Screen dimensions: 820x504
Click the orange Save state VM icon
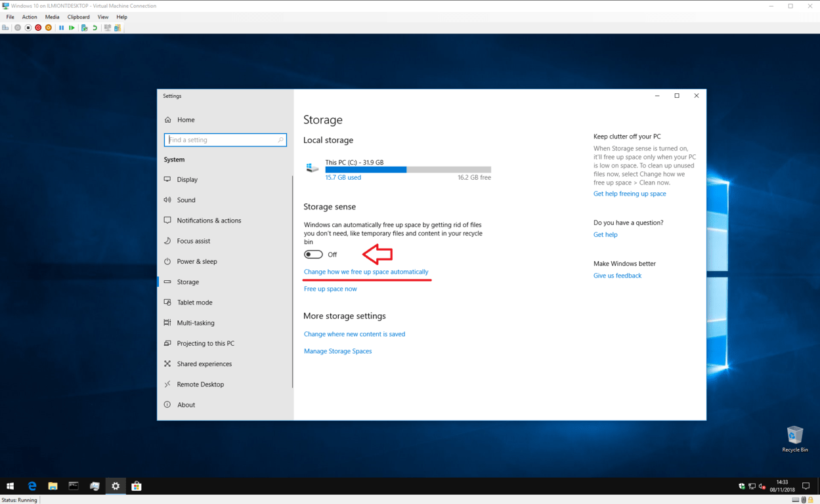pos(49,28)
